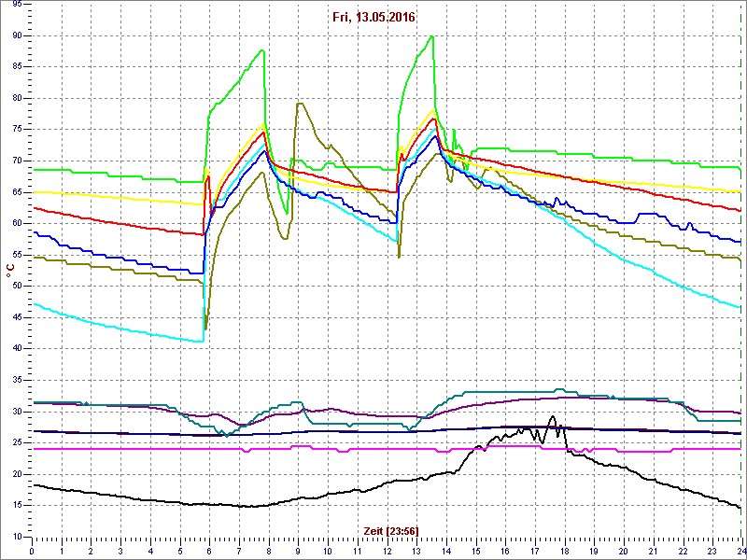Click hour "12" on the time axis
Image resolution: width=747 pixels, height=560 pixels.
[x=387, y=553]
